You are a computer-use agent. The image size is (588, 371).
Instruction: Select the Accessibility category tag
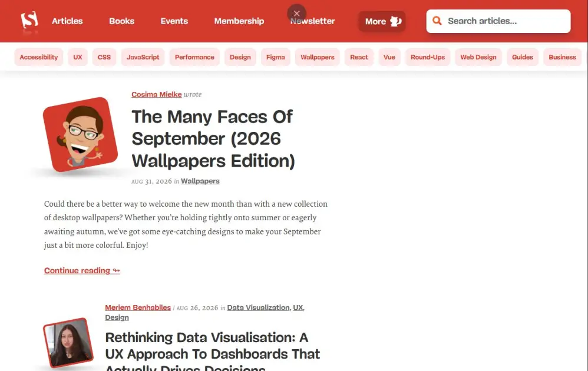tap(39, 57)
